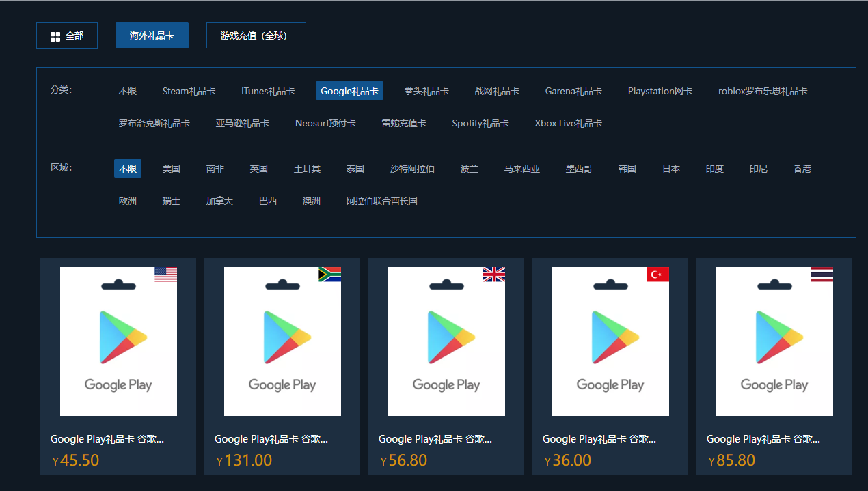The height and width of the screenshot is (491, 868).
Task: Pick 拳头礼品卡 category
Action: [x=426, y=91]
